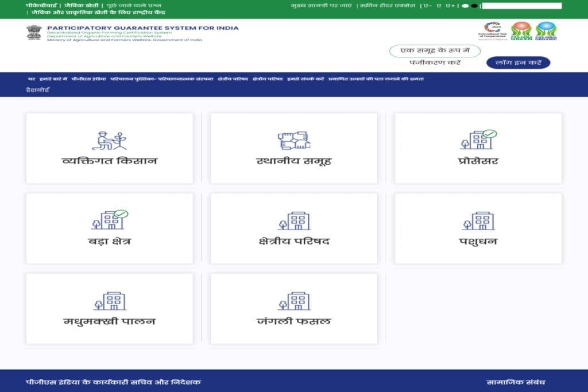
Task: Open the पीजीएस इंडिया navigation menu
Action: tap(88, 79)
